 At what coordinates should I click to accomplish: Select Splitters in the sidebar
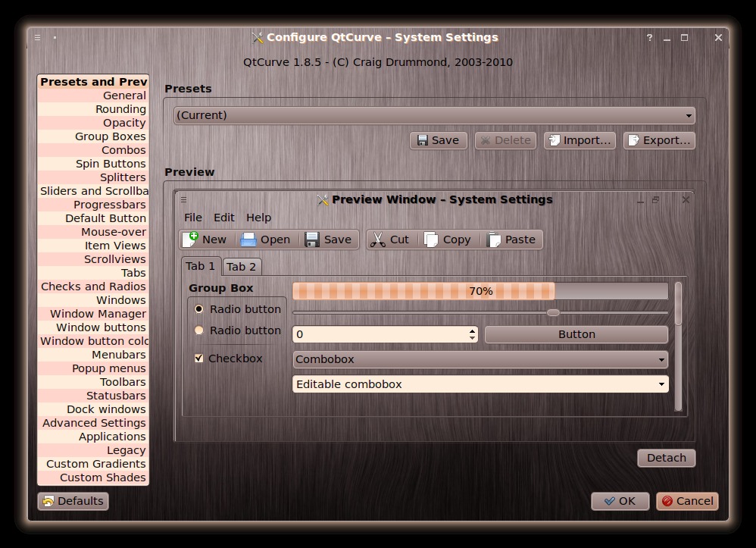(93, 177)
